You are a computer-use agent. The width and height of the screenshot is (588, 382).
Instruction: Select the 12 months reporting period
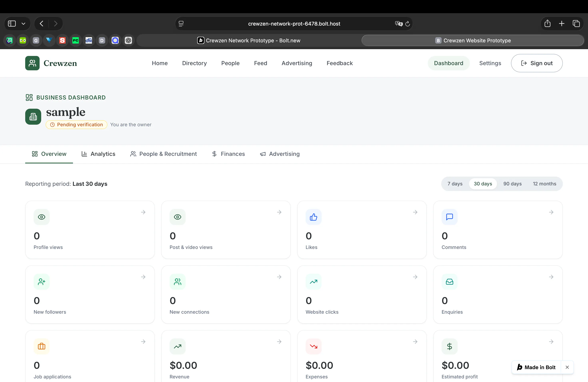point(544,184)
